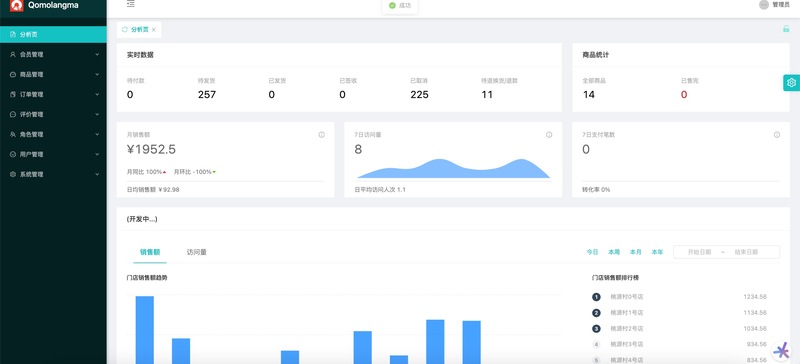Screen dimensions: 800x364
Task: Select the 销售额 tab
Action: (150, 252)
